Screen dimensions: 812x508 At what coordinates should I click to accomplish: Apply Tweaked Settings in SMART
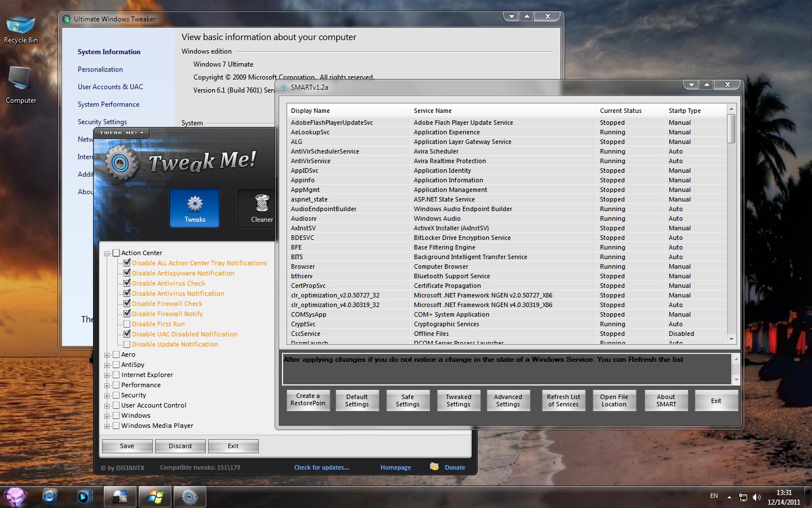(458, 400)
